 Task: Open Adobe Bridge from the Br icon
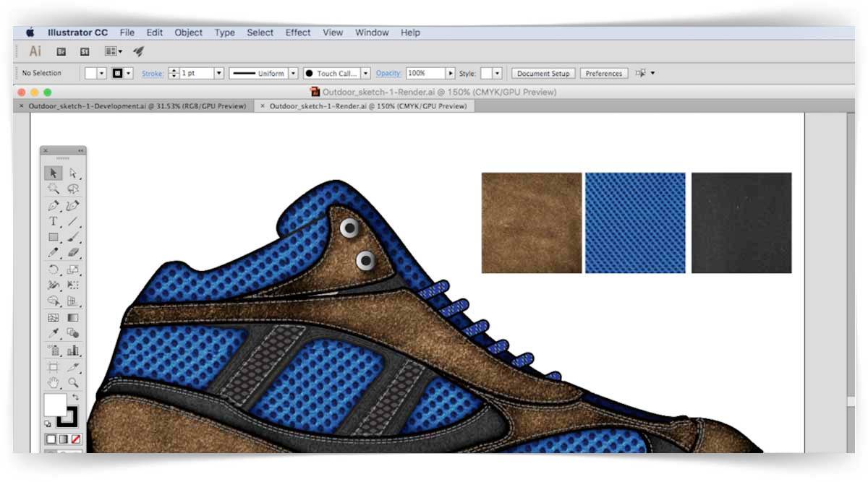pyautogui.click(x=61, y=51)
